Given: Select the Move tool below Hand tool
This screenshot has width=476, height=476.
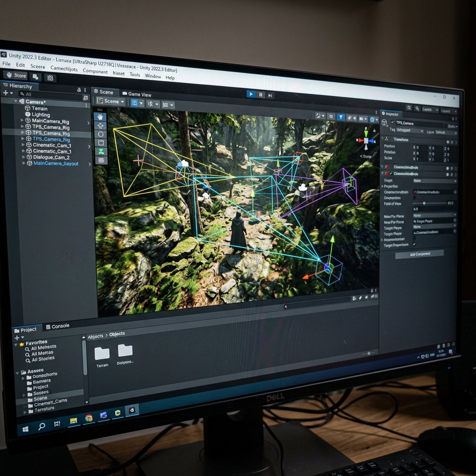Looking at the screenshot, I should [100, 126].
